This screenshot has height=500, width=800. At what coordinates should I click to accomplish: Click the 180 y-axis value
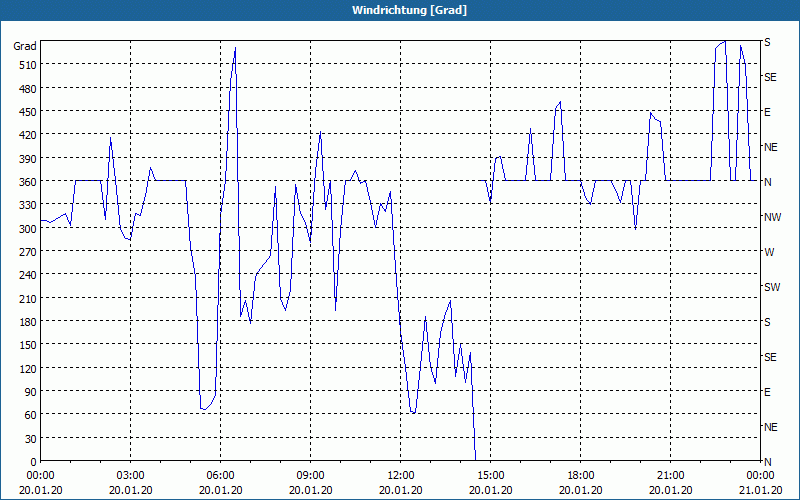coord(28,322)
